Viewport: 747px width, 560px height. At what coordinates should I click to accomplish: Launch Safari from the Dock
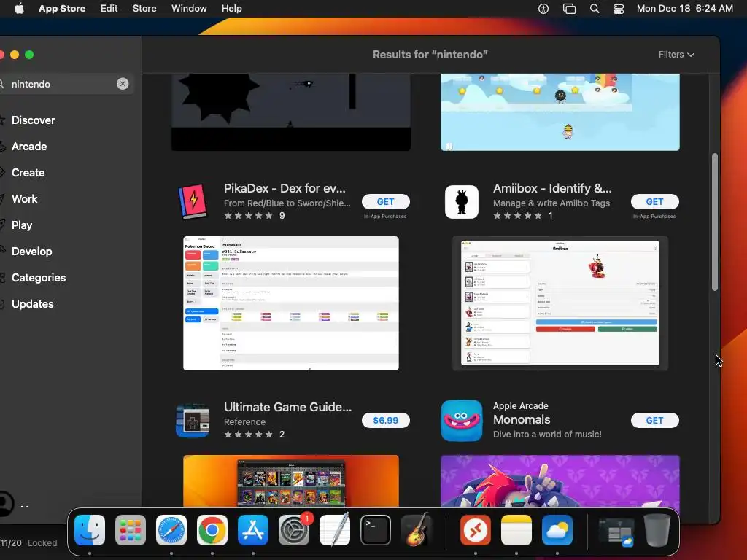(x=171, y=530)
